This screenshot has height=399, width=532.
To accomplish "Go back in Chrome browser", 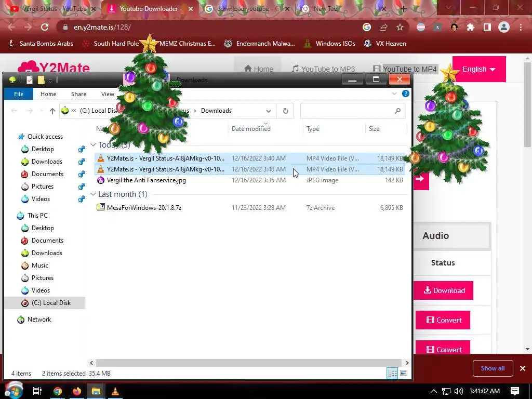I will click(x=11, y=27).
